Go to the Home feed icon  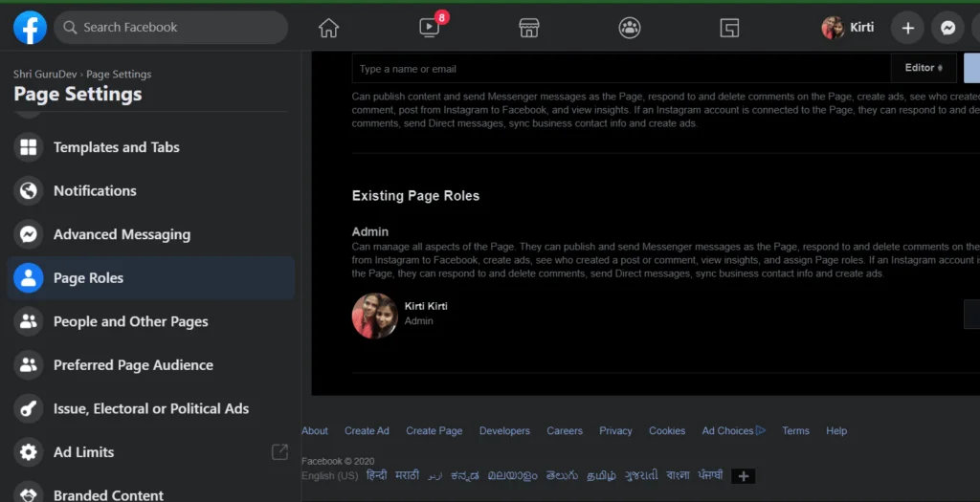click(x=328, y=28)
